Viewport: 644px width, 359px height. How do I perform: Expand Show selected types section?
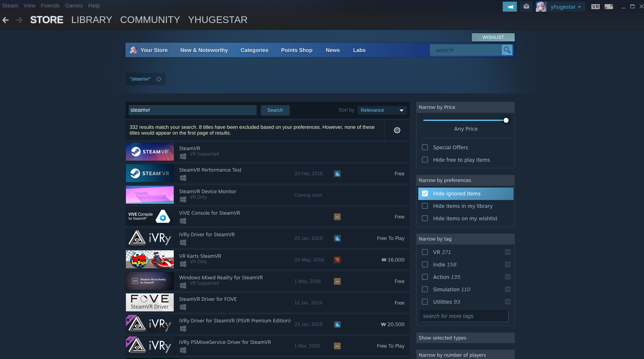465,338
